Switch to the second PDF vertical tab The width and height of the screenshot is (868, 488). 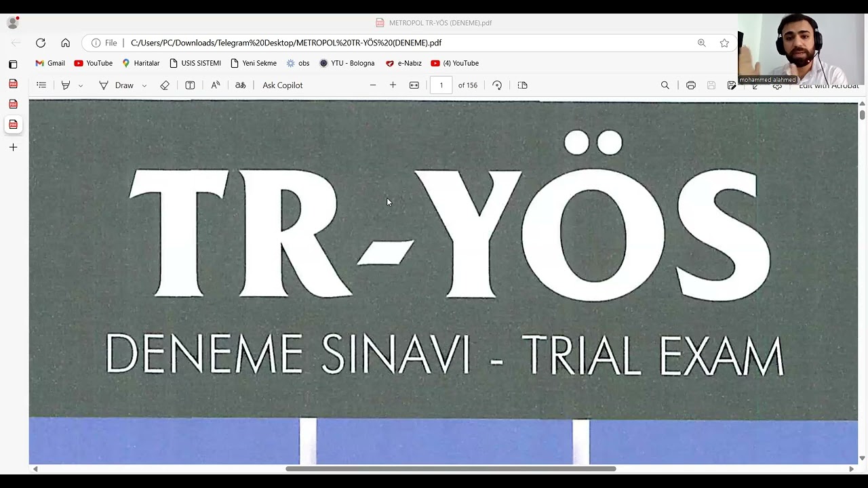[x=13, y=104]
